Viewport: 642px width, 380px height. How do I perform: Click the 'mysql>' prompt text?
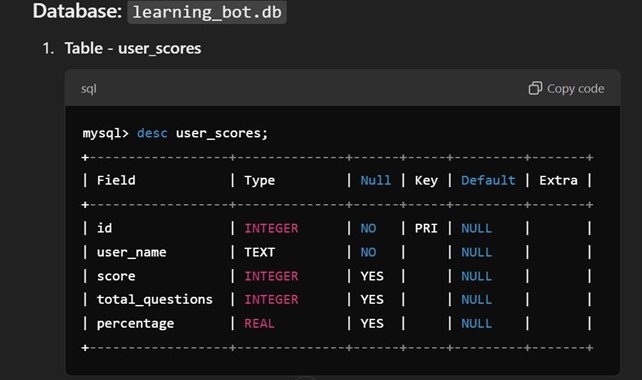[106, 133]
